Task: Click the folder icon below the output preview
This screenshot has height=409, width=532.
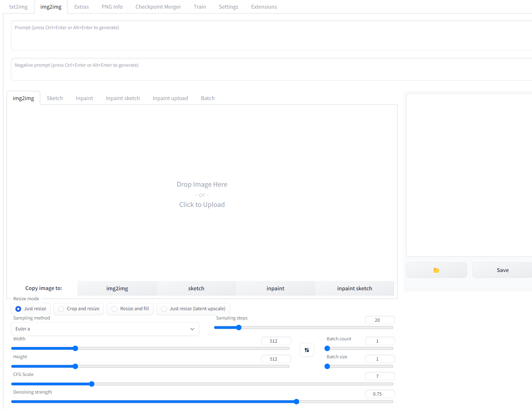Action: [436, 270]
